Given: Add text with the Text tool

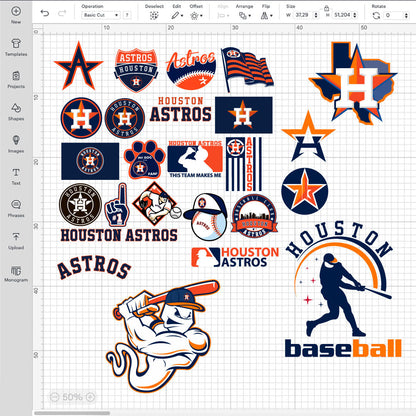Looking at the screenshot, I should (x=16, y=176).
